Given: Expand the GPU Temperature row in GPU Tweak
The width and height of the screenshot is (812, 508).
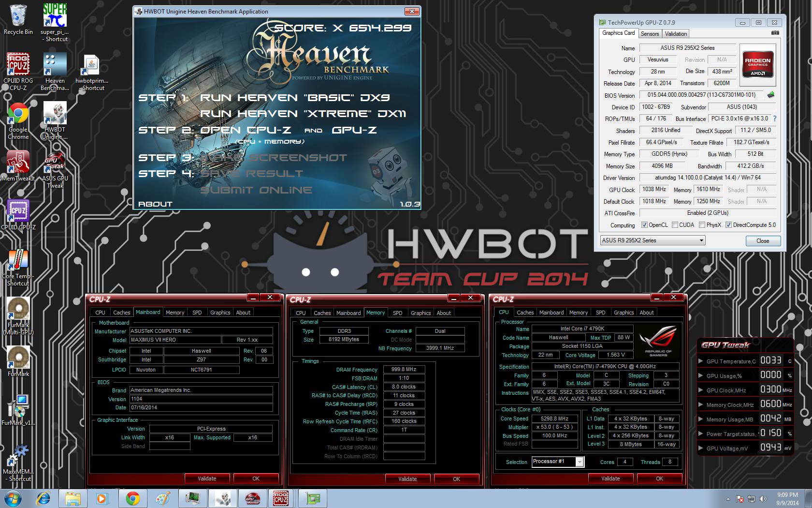Looking at the screenshot, I should (x=701, y=361).
